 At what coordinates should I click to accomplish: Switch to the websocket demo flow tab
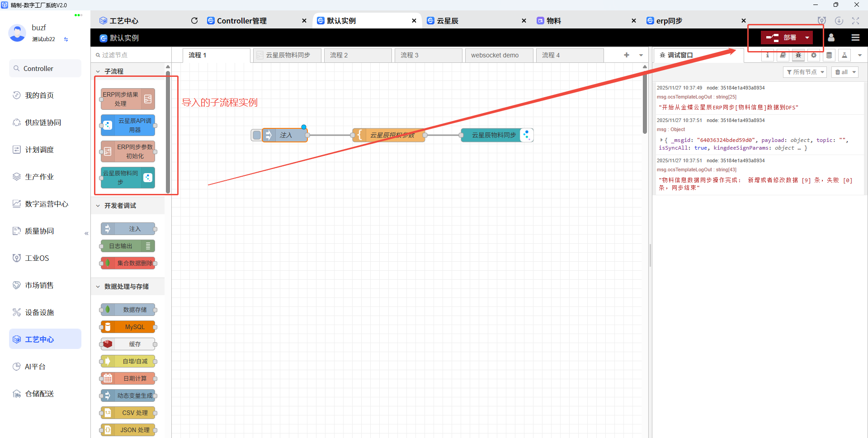coord(499,55)
